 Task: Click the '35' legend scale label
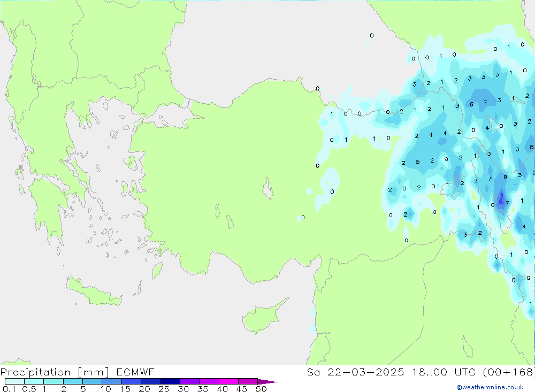(x=203, y=389)
